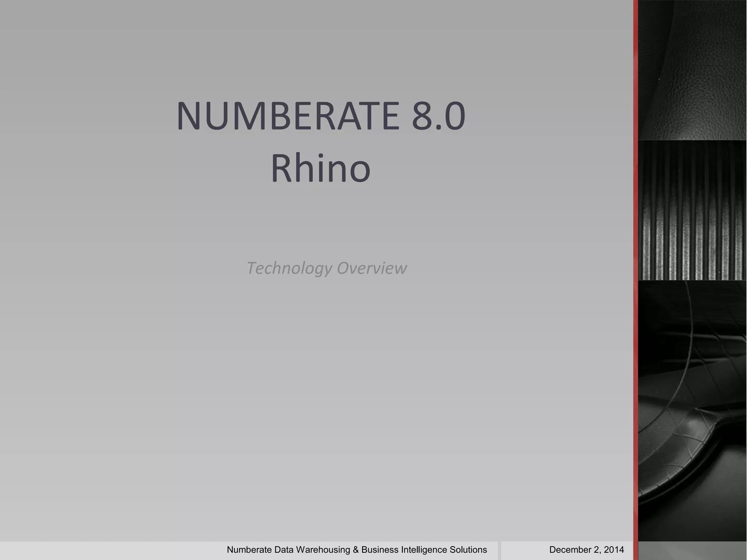747x560 pixels.
Task: Click the word Numberate in the footer
Action: 249,550
